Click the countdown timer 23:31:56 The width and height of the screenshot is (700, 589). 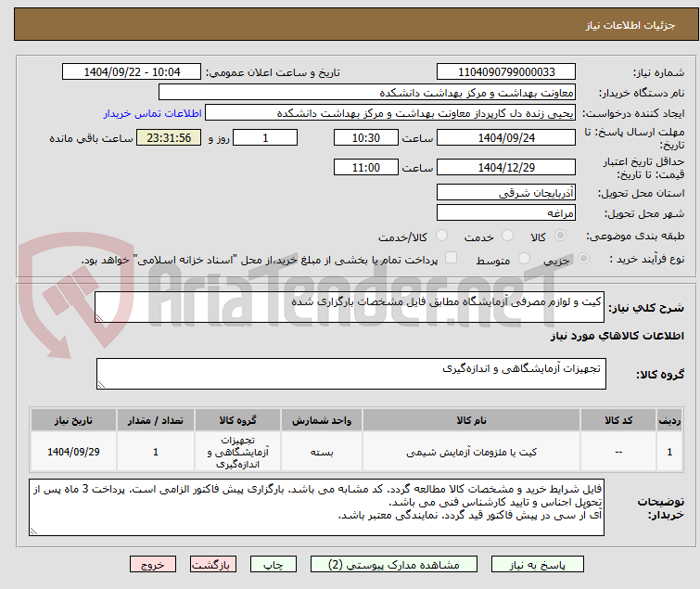pyautogui.click(x=169, y=137)
